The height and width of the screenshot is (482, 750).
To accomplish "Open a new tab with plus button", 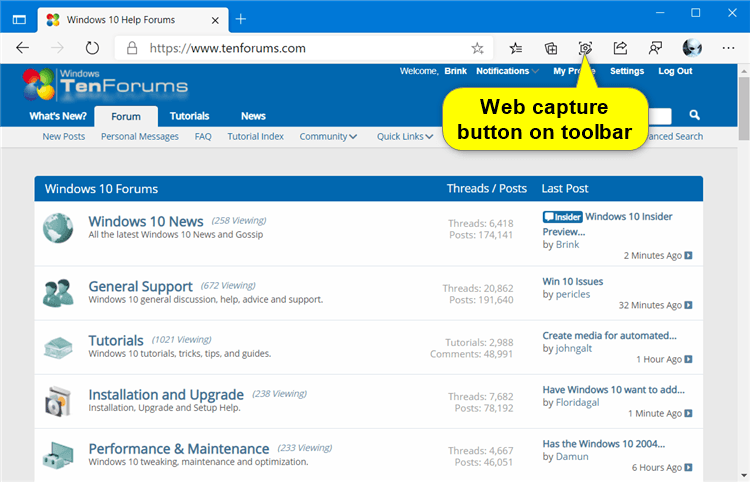I will coord(241,19).
